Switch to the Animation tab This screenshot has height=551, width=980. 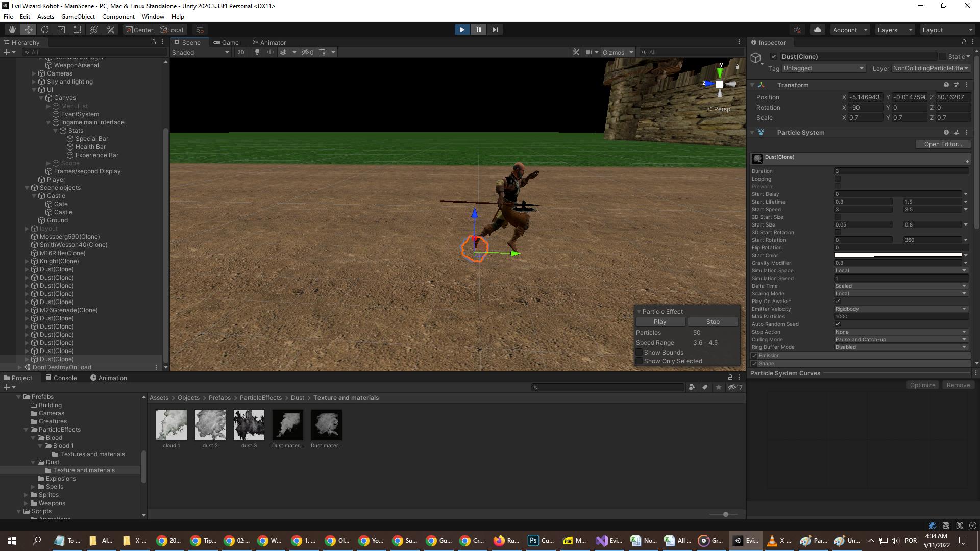[x=109, y=378]
